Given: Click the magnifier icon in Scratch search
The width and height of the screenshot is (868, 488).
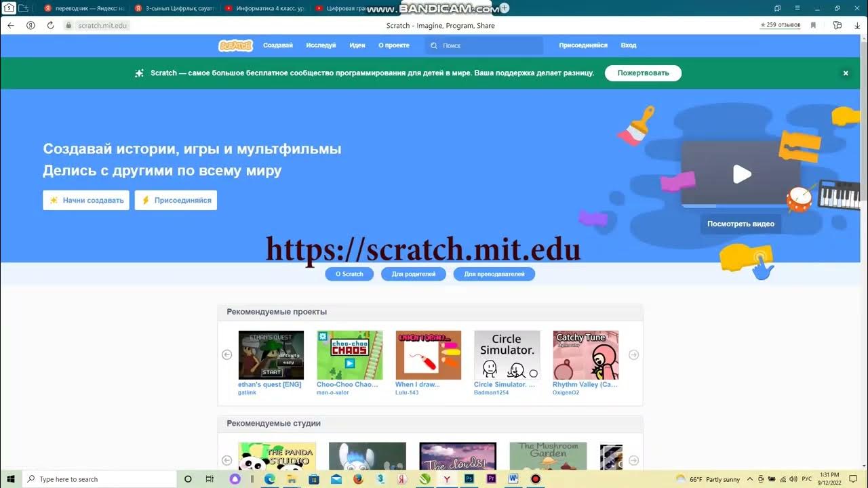Looking at the screenshot, I should coord(434,45).
